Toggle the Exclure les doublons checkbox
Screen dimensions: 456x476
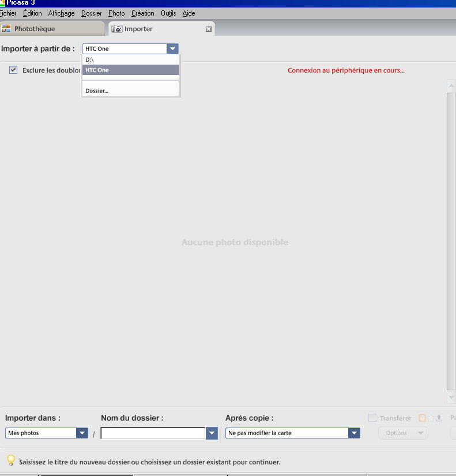[13, 70]
